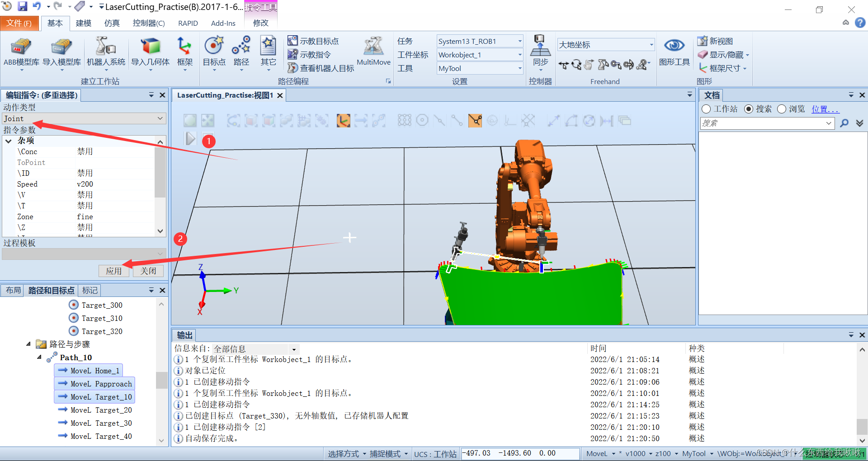The image size is (868, 461).
Task: Switch to the 控制器(C) ribbon tab
Action: 149,23
